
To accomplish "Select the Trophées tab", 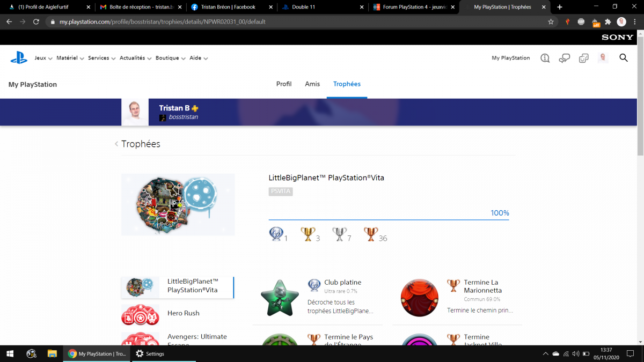I will pyautogui.click(x=347, y=84).
